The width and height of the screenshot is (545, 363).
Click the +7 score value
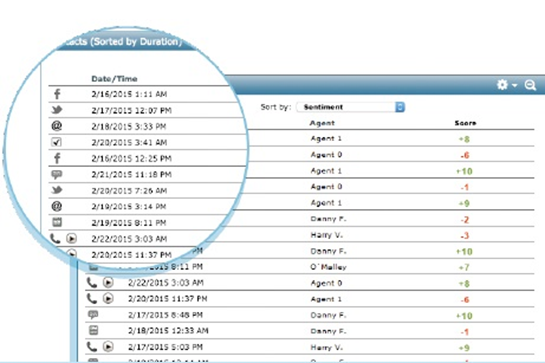coord(464,267)
